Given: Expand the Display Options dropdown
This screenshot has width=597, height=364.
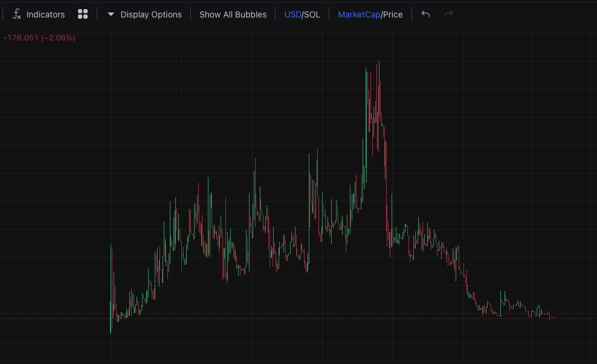Looking at the screenshot, I should [x=144, y=14].
